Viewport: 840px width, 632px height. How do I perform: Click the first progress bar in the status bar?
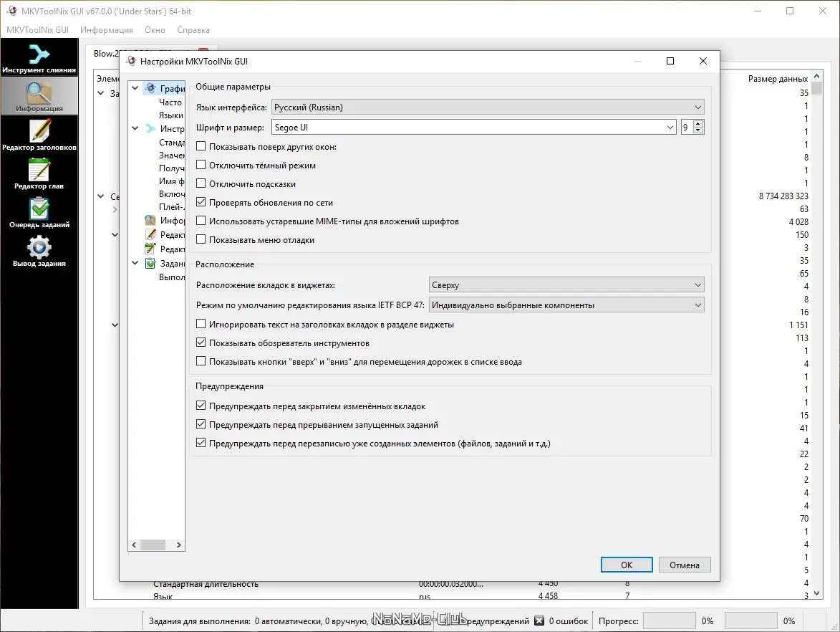tap(669, 621)
